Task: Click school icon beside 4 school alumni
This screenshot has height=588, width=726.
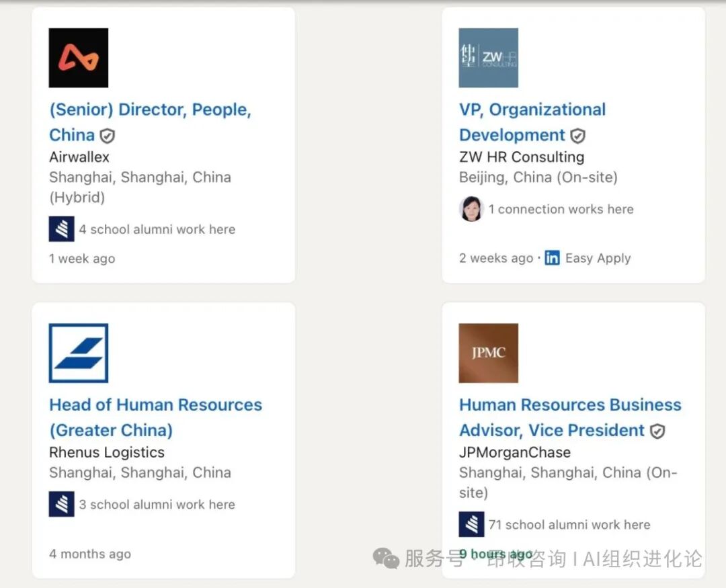Action: [x=62, y=229]
